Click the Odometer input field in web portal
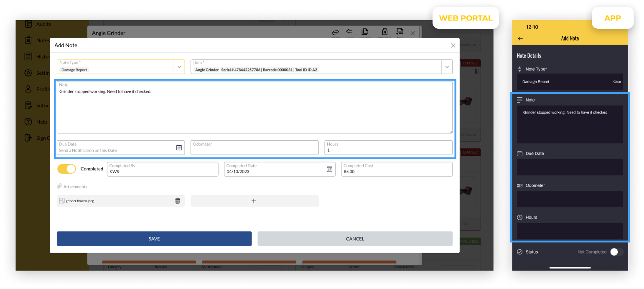 (x=254, y=148)
